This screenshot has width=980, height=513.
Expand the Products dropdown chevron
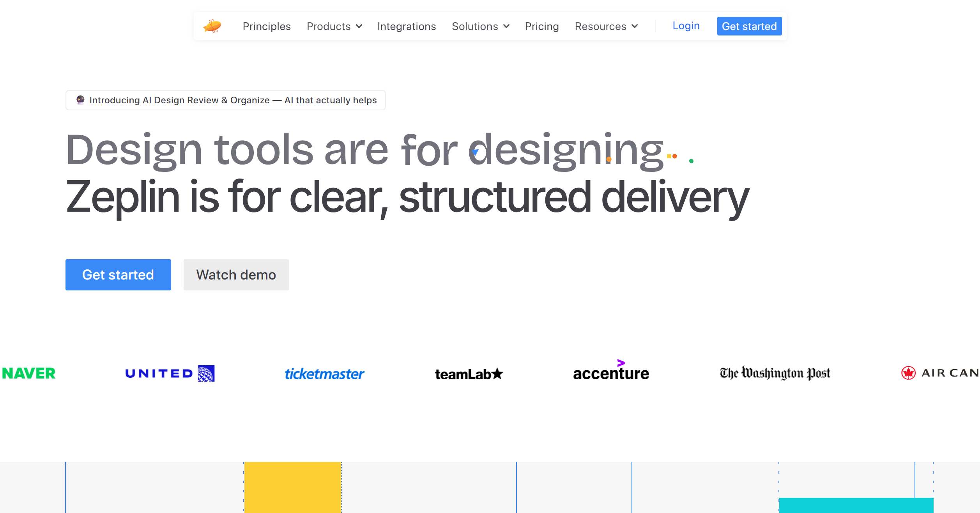pyautogui.click(x=359, y=26)
